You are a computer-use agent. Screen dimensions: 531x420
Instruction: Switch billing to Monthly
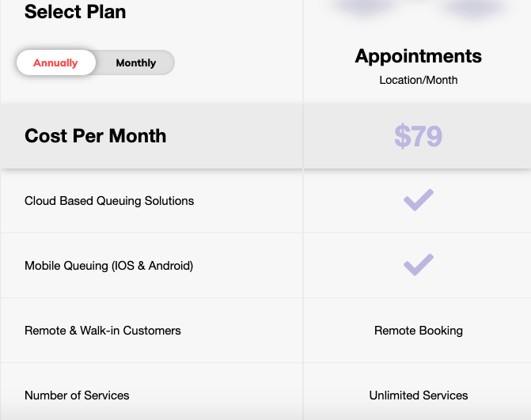point(136,62)
